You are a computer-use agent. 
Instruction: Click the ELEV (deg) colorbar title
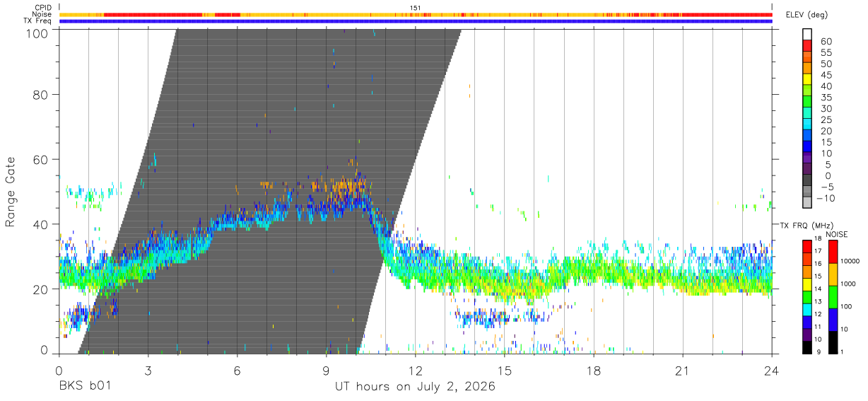[807, 14]
